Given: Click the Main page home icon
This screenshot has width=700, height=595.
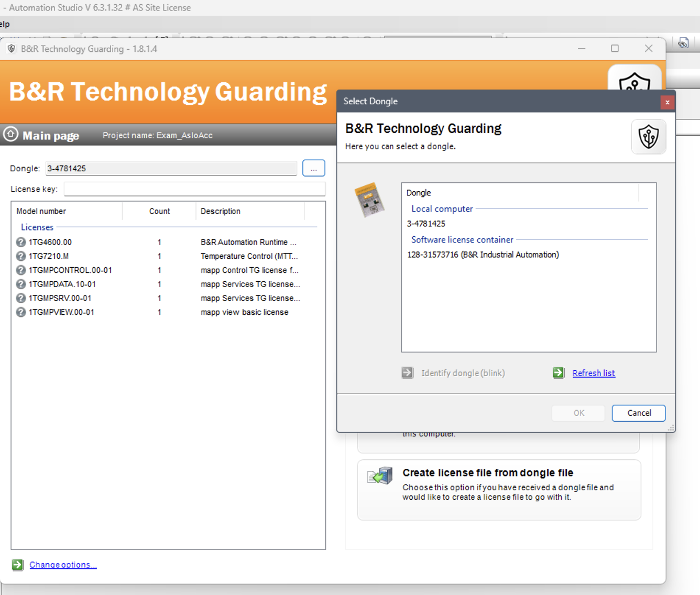Looking at the screenshot, I should [x=10, y=135].
